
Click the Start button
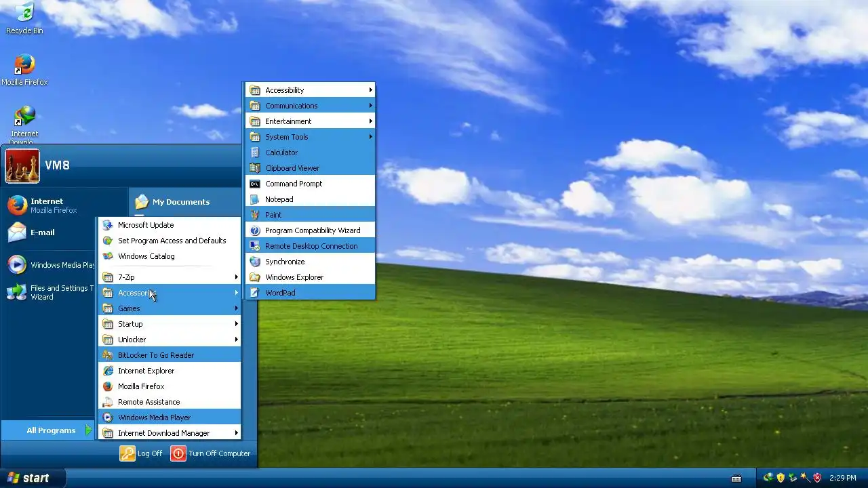tap(33, 478)
